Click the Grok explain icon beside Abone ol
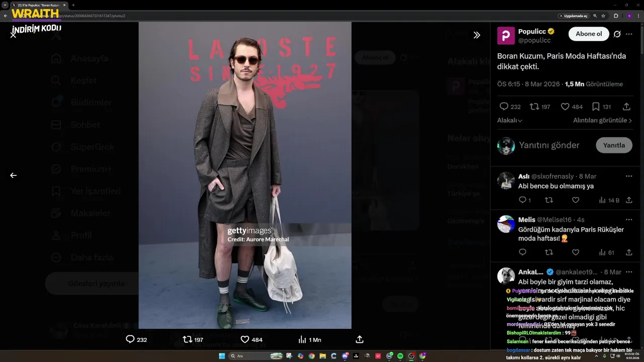Screen dimensions: 644x362 617,34
